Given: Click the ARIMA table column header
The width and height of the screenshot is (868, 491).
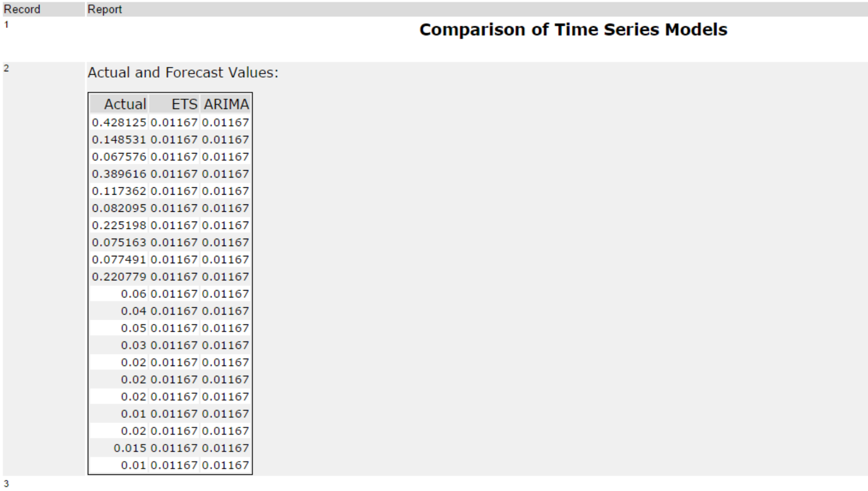Looking at the screenshot, I should [x=226, y=104].
